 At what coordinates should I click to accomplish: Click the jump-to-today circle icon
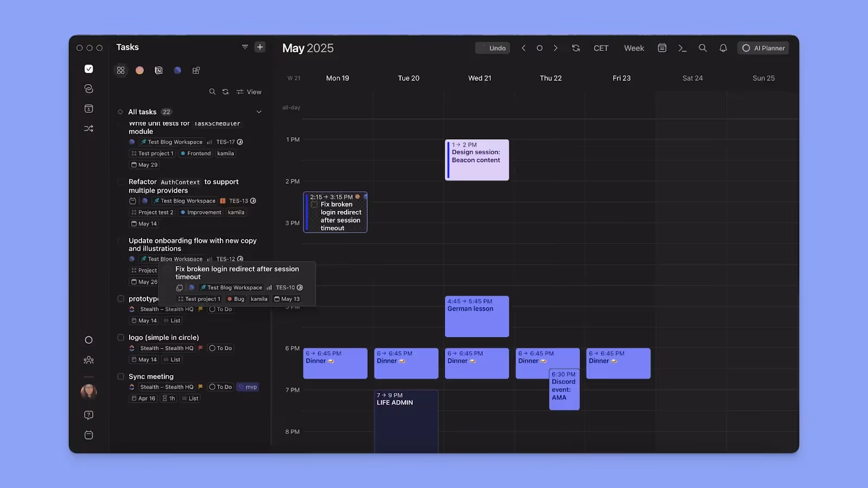[x=539, y=48]
